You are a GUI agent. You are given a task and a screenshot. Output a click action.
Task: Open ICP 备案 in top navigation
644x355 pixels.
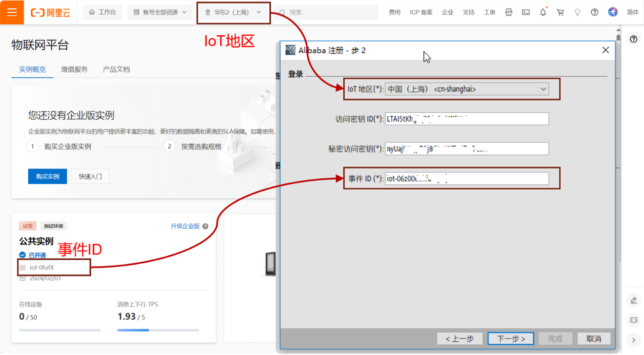[x=421, y=13]
